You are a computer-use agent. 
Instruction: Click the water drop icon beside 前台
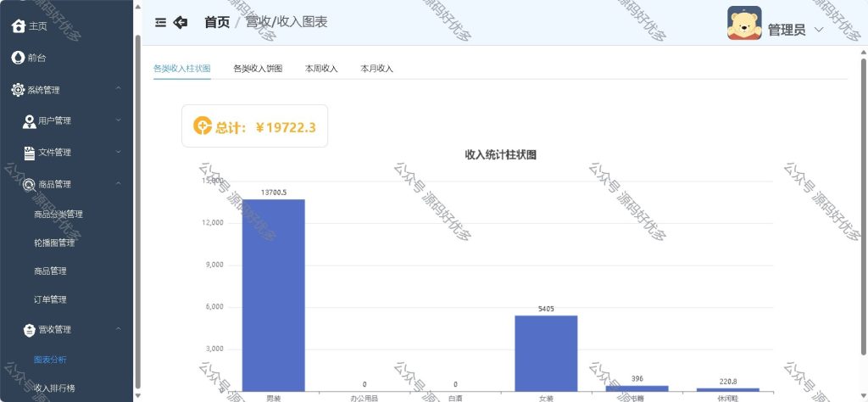(18, 58)
